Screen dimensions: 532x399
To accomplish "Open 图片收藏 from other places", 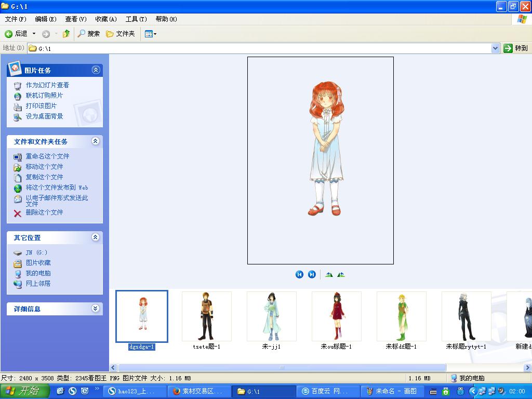I will pos(38,263).
